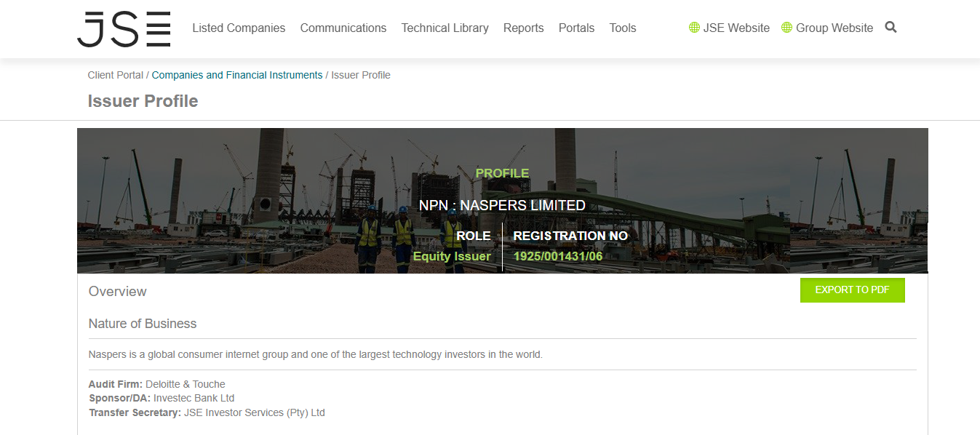
Task: Click the Issuer Profile page heading
Action: coord(143,101)
